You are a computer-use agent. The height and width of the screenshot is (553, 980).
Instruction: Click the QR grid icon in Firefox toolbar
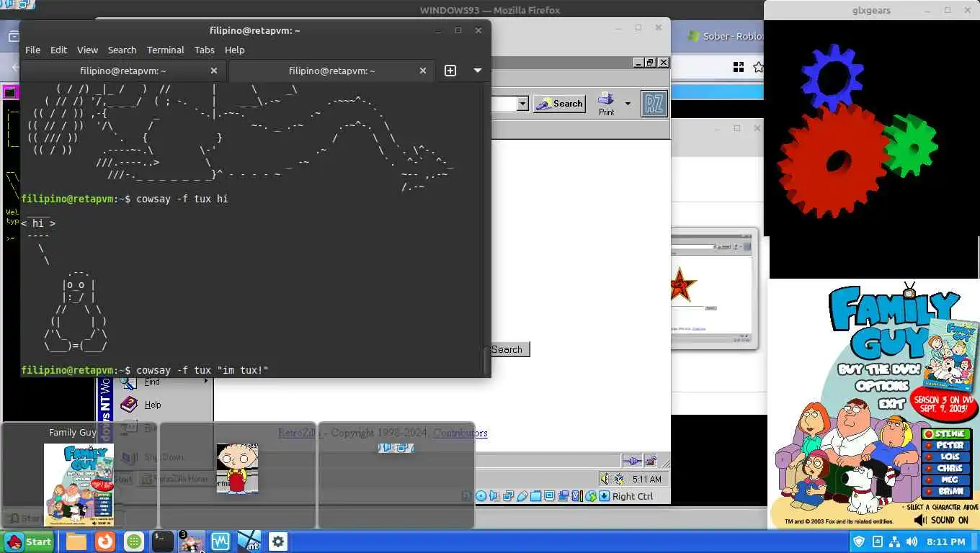pos(739,67)
